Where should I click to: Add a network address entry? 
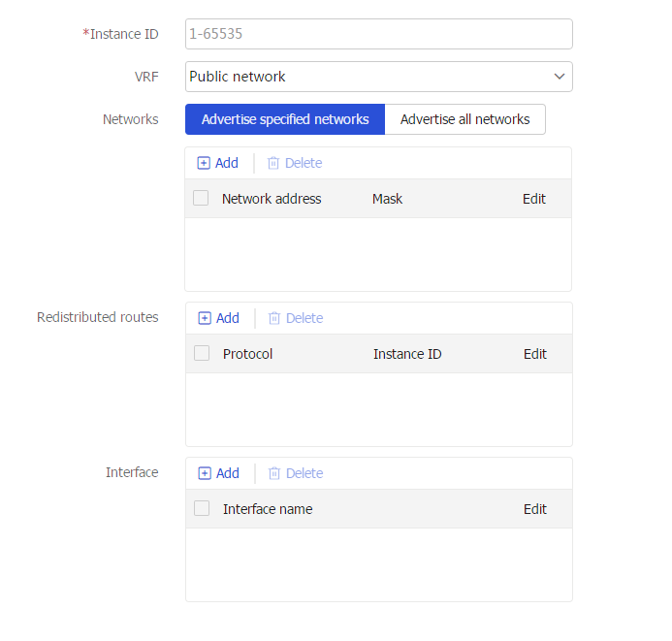click(218, 163)
